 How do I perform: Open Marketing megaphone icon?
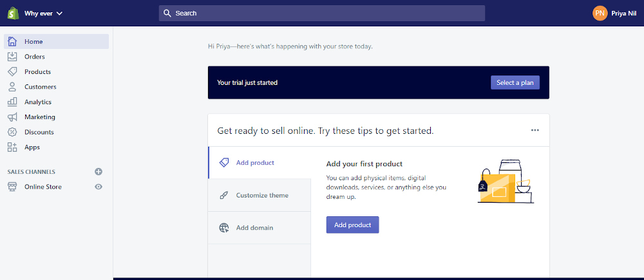(12, 117)
